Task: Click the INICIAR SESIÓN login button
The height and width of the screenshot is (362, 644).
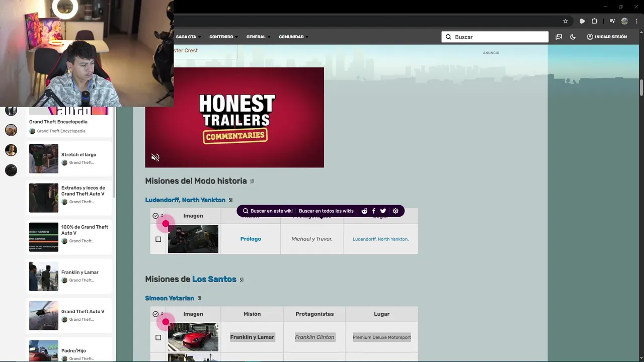Action: pos(607,37)
